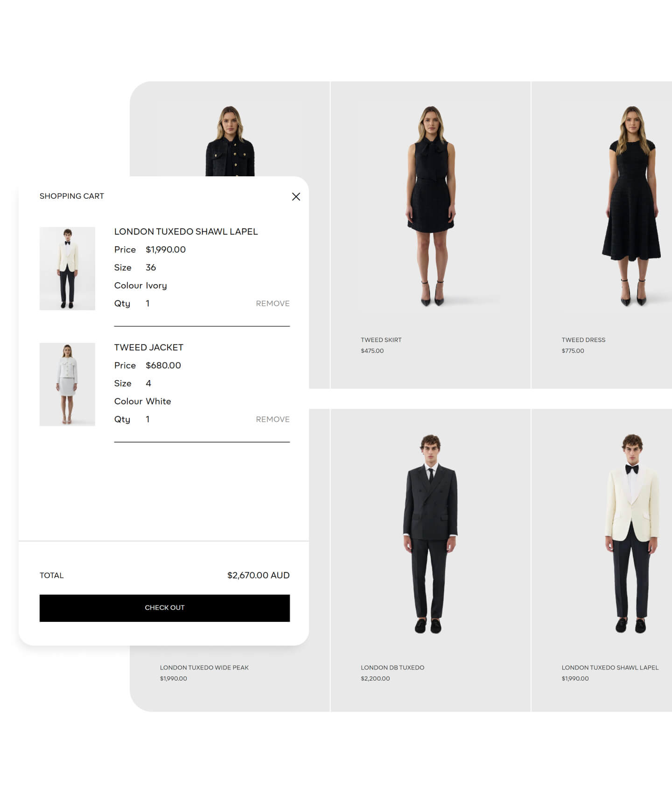Open London Tuxedo Shawl Lapel cart thumbnail
This screenshot has width=672, height=793.
pos(67,269)
